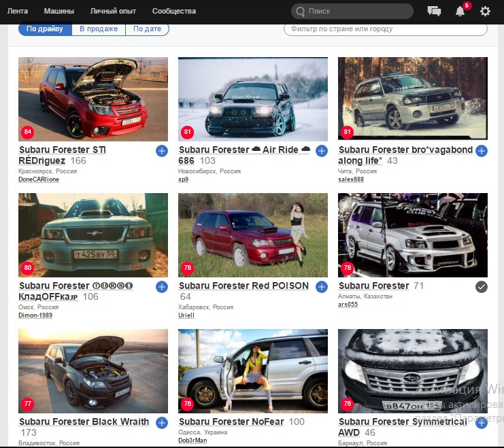Follow Forester bro*vagabond along life* plus
Image resolution: width=504 pixels, height=448 pixels.
[481, 151]
